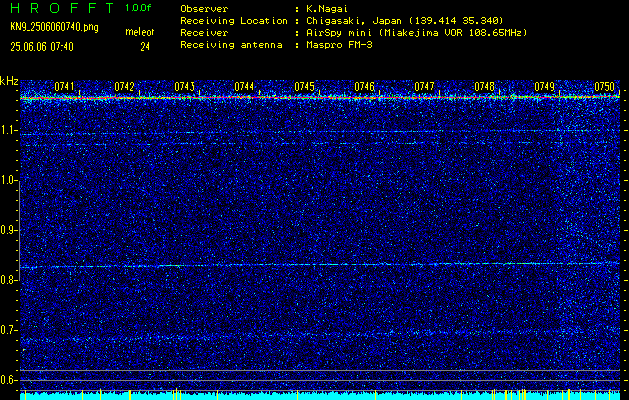The width and height of the screenshot is (629, 400).
Task: Click the Receiving Location label
Action: click(x=234, y=21)
